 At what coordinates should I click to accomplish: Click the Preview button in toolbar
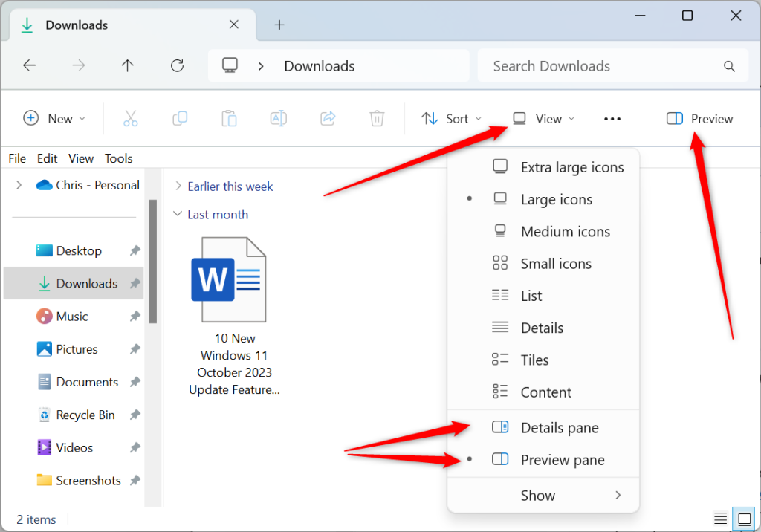[x=699, y=119]
